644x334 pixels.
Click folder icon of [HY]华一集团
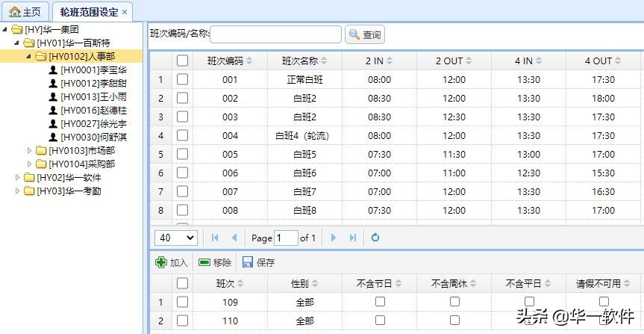pos(17,29)
